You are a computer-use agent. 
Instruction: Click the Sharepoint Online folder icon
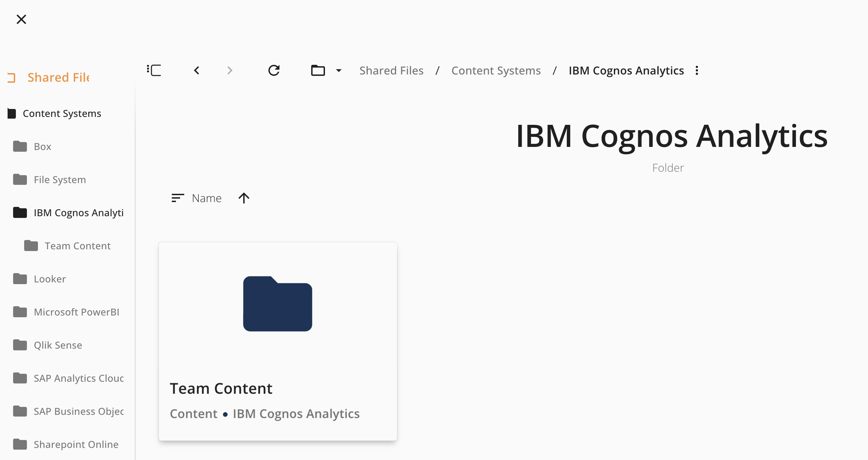(20, 444)
